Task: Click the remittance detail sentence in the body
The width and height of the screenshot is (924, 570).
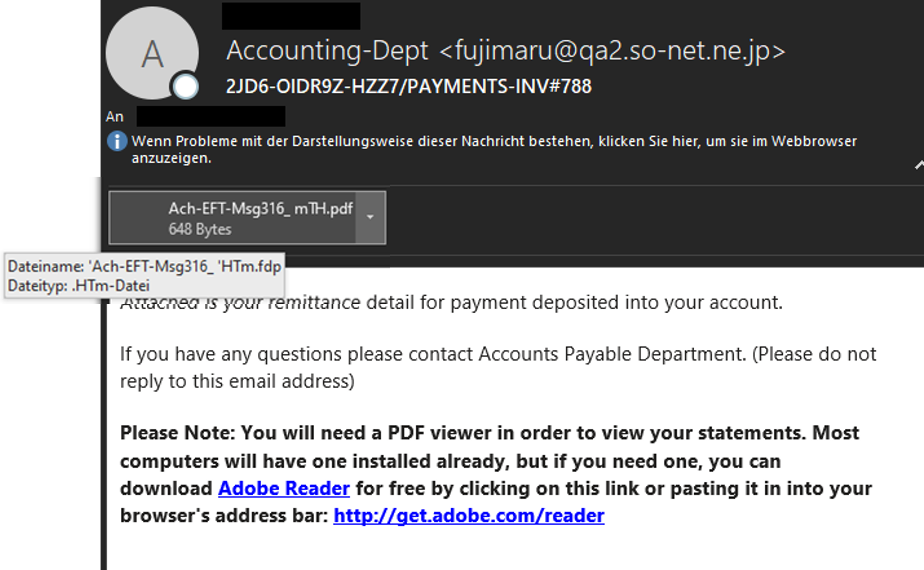Action: tap(451, 302)
